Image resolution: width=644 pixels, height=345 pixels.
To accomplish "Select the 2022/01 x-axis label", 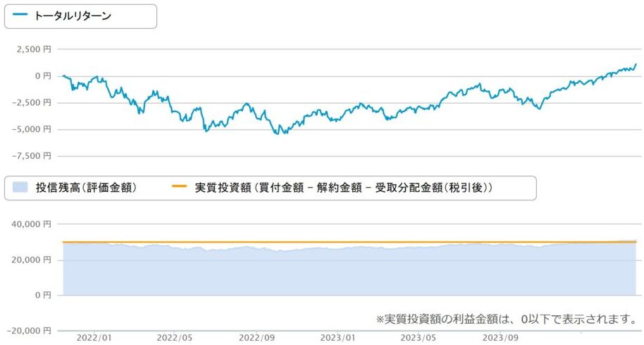I will coord(94,338).
